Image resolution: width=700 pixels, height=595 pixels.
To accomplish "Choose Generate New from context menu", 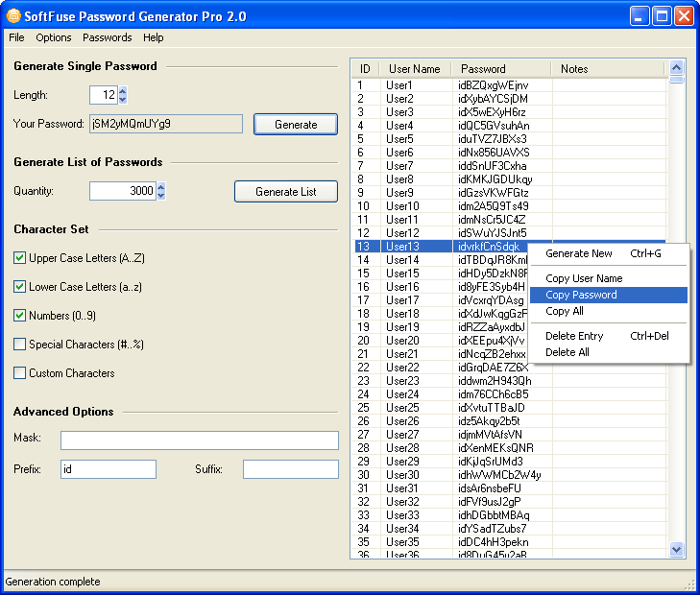I will (x=608, y=253).
